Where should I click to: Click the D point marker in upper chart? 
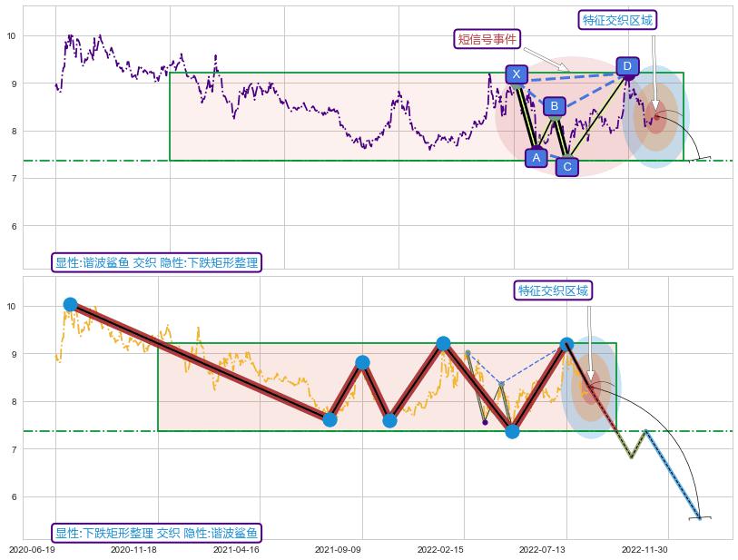click(x=627, y=66)
